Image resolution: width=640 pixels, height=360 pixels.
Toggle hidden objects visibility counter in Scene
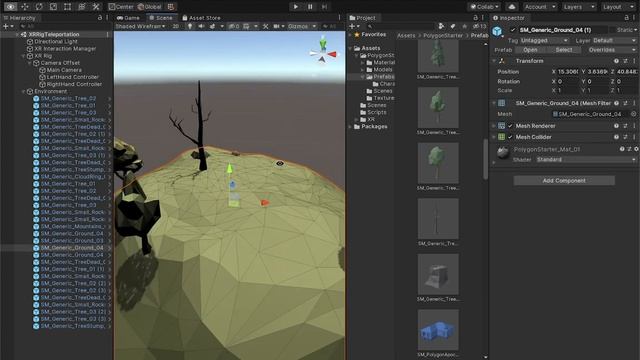pos(234,26)
